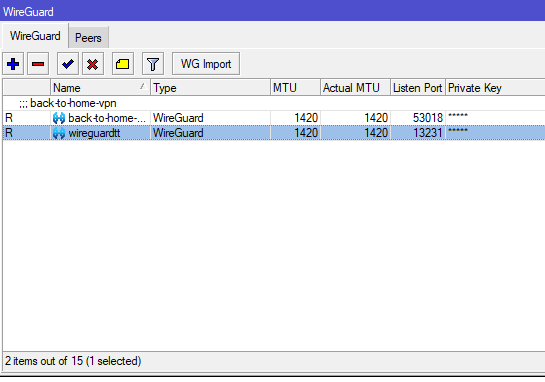545x382 pixels.
Task: Open the filter funnel icon
Action: (x=153, y=64)
